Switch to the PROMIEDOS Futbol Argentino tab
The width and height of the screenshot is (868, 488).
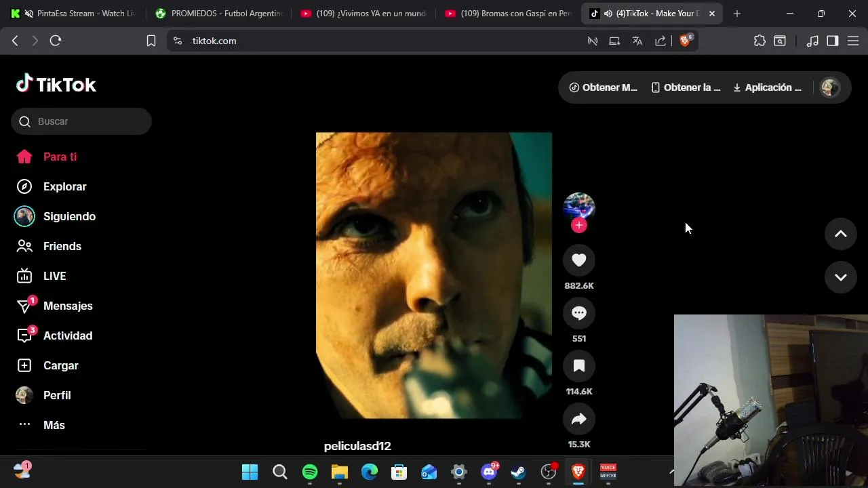click(x=220, y=14)
